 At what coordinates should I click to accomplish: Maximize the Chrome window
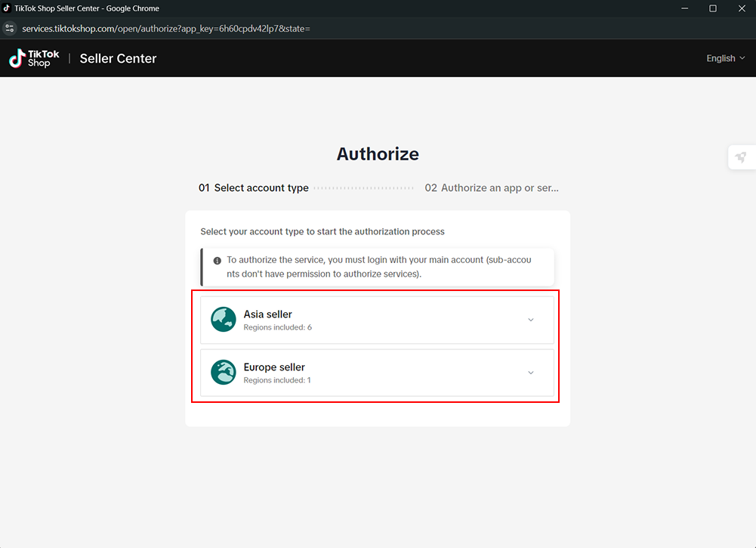(x=712, y=8)
